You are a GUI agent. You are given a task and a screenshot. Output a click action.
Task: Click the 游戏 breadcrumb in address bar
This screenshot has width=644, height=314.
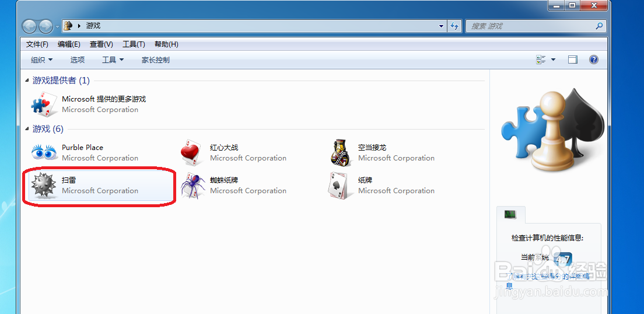pyautogui.click(x=93, y=26)
